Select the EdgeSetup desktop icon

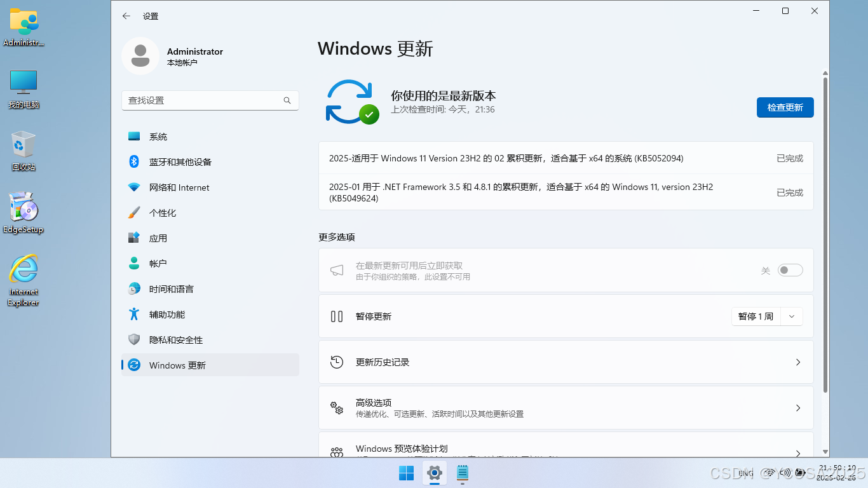tap(24, 213)
